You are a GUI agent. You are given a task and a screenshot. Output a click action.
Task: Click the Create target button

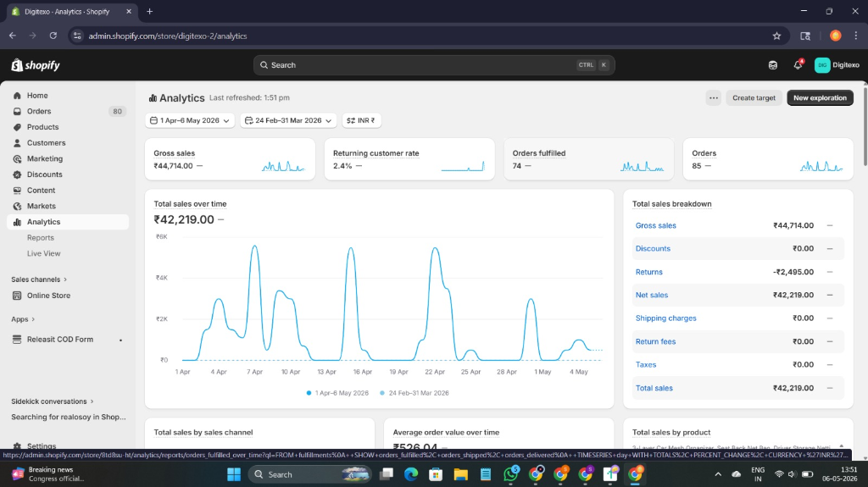pyautogui.click(x=754, y=98)
